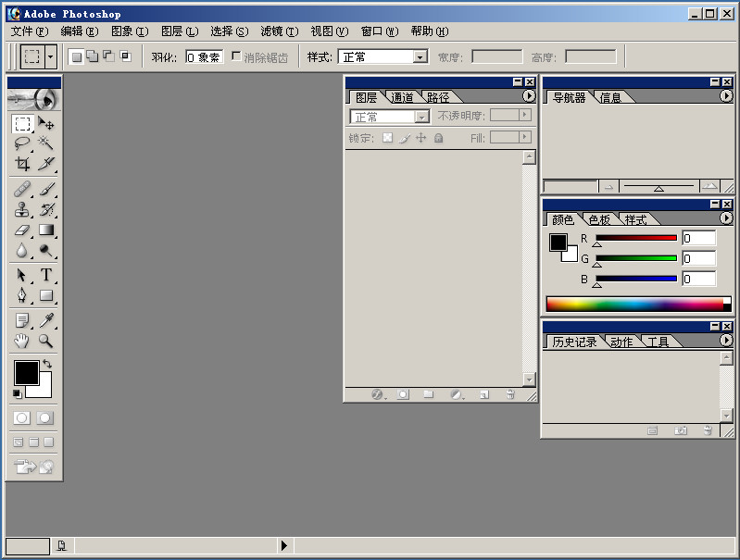Click new snapshot camera button in History panel

pyautogui.click(x=681, y=430)
